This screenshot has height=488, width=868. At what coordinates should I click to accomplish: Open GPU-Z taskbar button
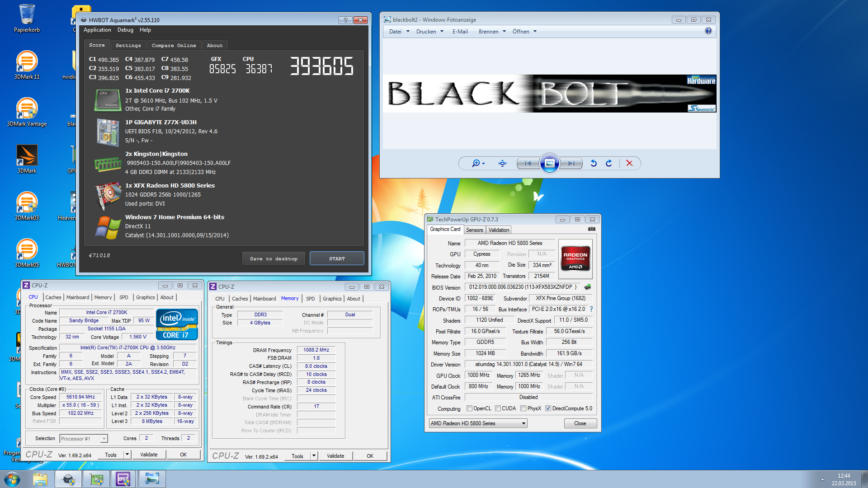click(x=96, y=479)
